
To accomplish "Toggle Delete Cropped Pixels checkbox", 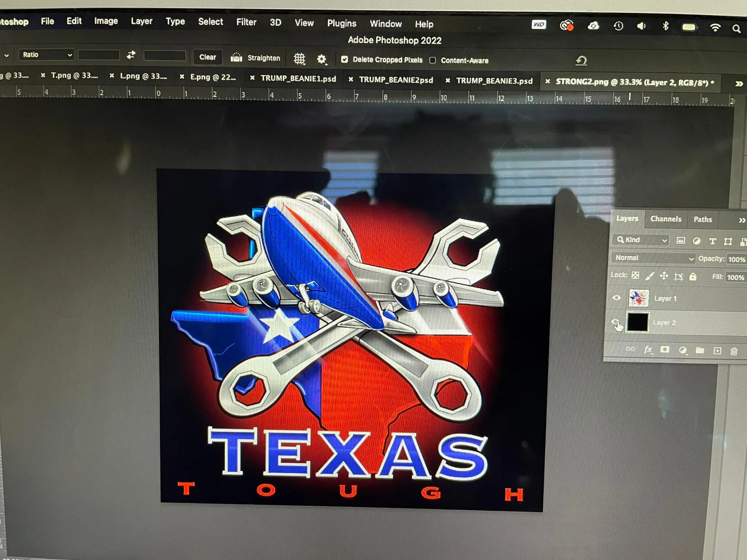I will pos(344,59).
